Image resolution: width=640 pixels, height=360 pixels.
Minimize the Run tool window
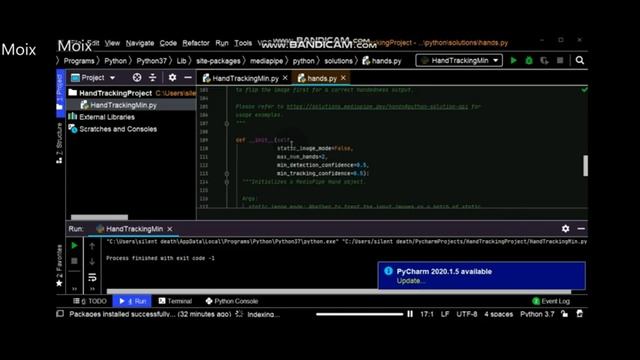click(581, 229)
